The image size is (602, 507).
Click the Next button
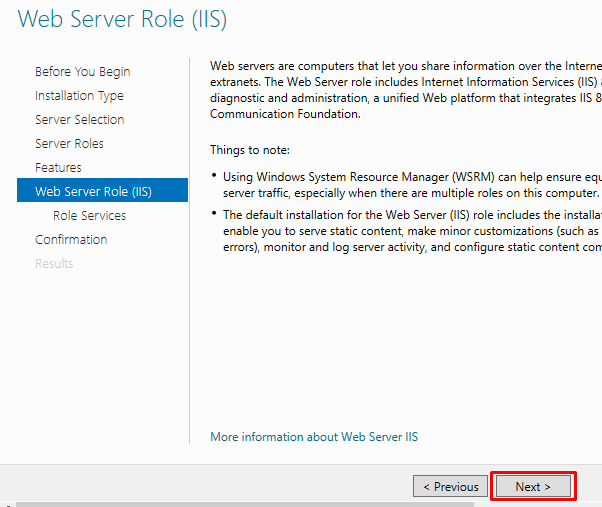[533, 486]
